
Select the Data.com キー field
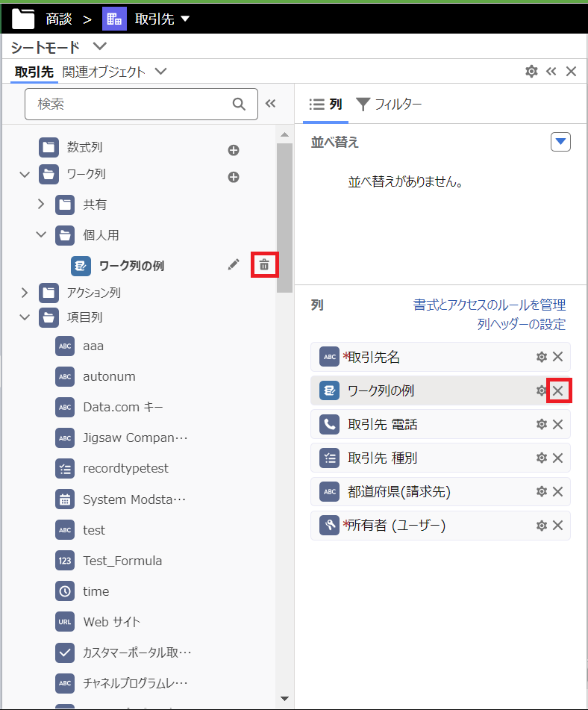tap(122, 407)
